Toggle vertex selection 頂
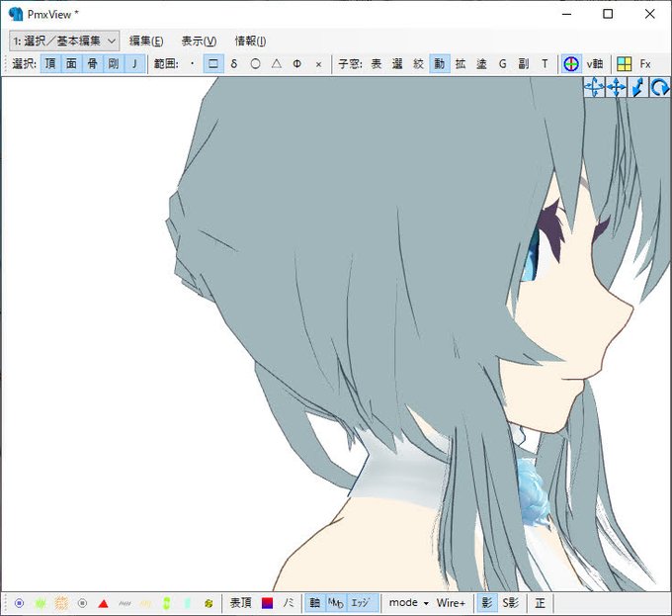Image resolution: width=672 pixels, height=616 pixels. click(50, 64)
